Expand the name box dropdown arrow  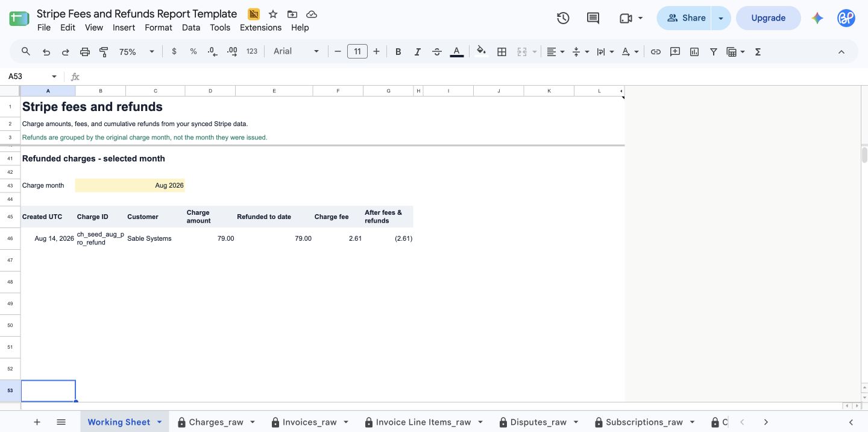click(54, 77)
